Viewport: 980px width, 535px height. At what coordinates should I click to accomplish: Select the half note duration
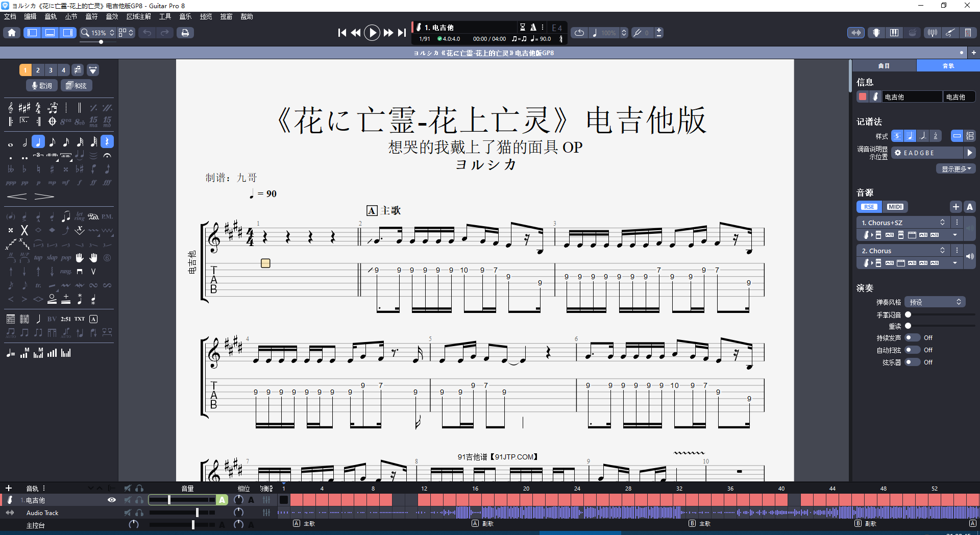[24, 142]
